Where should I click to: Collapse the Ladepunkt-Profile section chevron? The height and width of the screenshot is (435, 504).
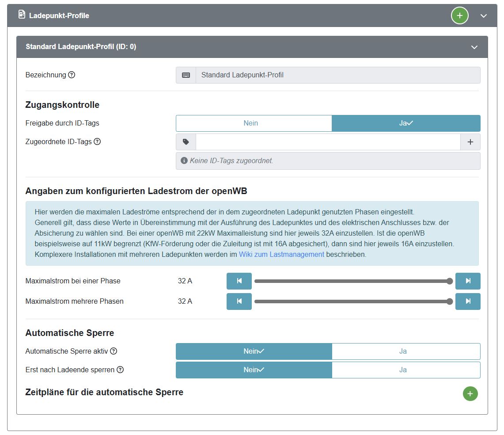[x=484, y=16]
